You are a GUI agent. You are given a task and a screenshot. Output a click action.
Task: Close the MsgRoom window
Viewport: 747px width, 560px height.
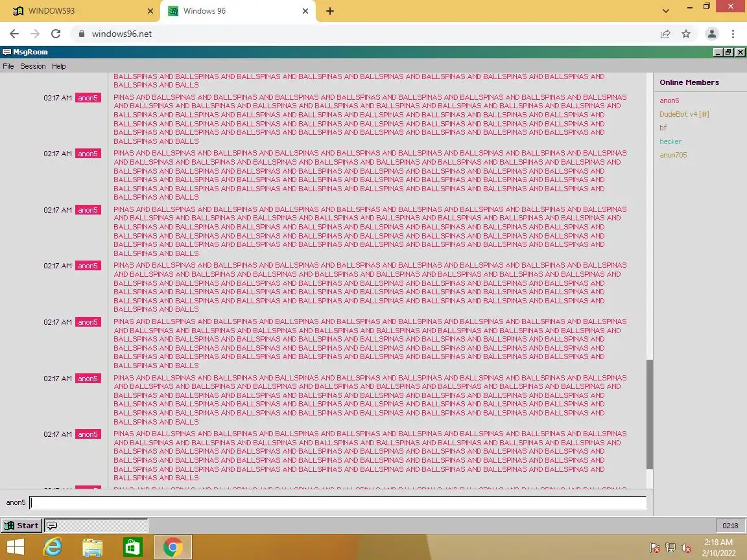pyautogui.click(x=740, y=52)
